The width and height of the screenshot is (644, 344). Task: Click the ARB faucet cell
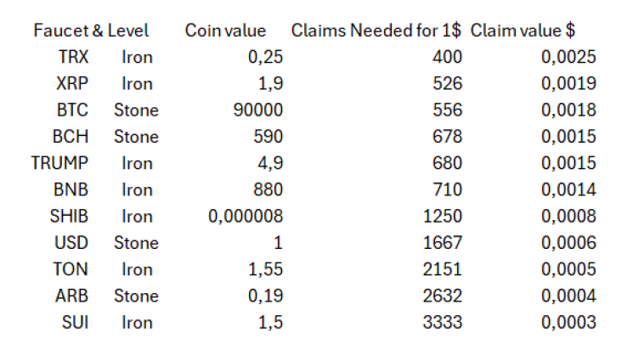(x=71, y=296)
